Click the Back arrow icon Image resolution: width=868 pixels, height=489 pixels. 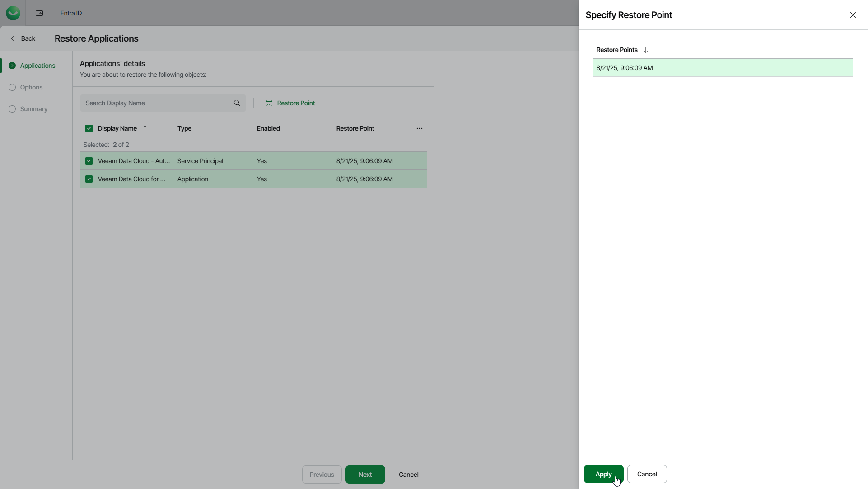coord(13,38)
